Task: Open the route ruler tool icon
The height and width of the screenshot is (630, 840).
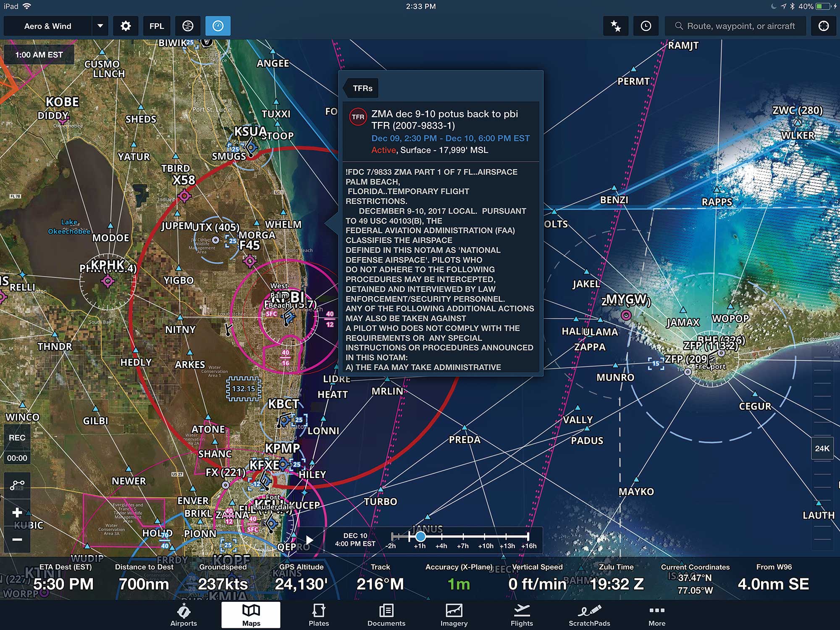Action: [17, 485]
